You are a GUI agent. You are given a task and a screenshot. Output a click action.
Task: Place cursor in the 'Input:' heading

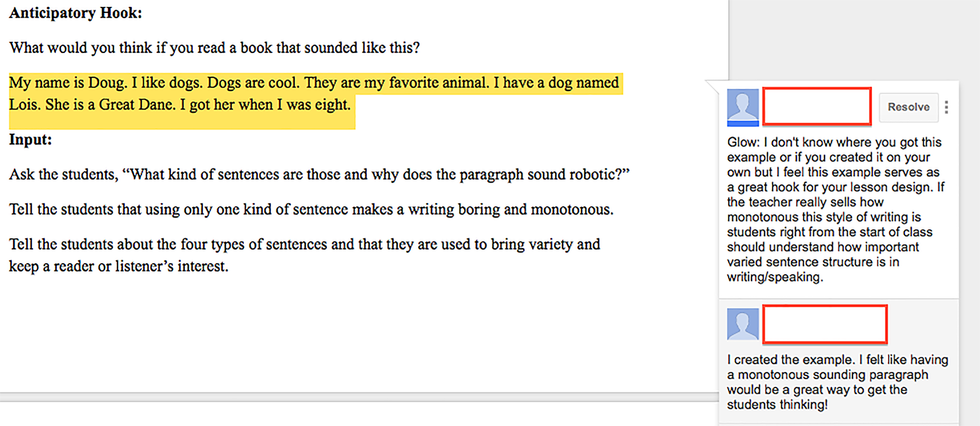(x=31, y=140)
